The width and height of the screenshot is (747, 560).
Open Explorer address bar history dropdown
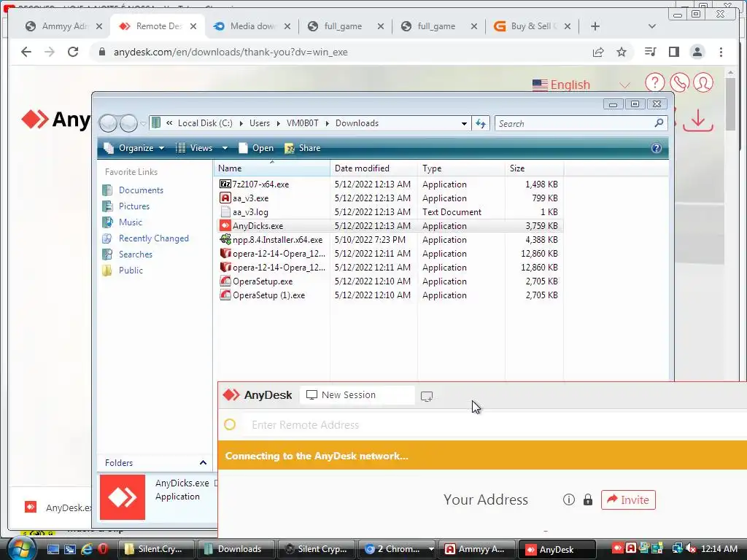(464, 123)
